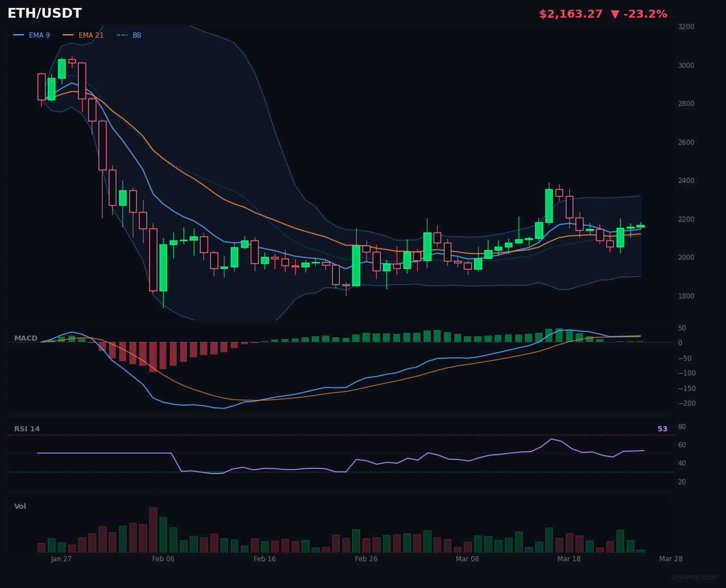The width and height of the screenshot is (726, 588).
Task: Click the orange EMA 21 line sample icon
Action: [67, 35]
